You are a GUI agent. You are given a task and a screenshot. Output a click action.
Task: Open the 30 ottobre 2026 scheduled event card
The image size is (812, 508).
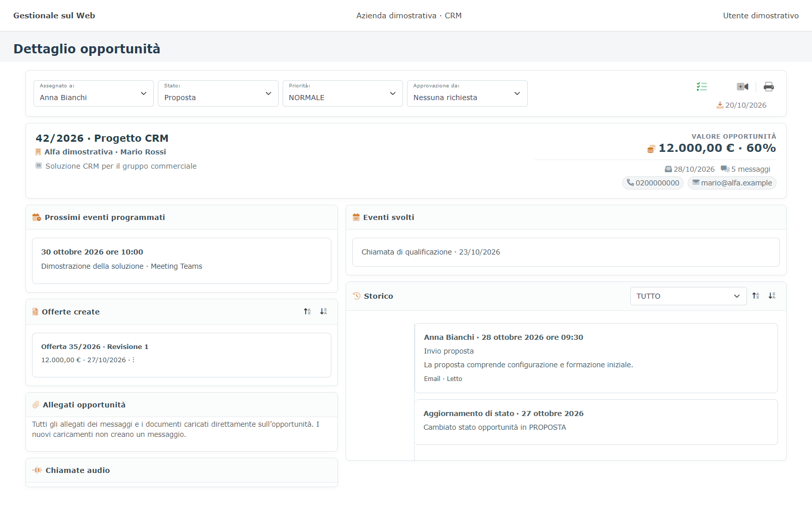click(182, 261)
